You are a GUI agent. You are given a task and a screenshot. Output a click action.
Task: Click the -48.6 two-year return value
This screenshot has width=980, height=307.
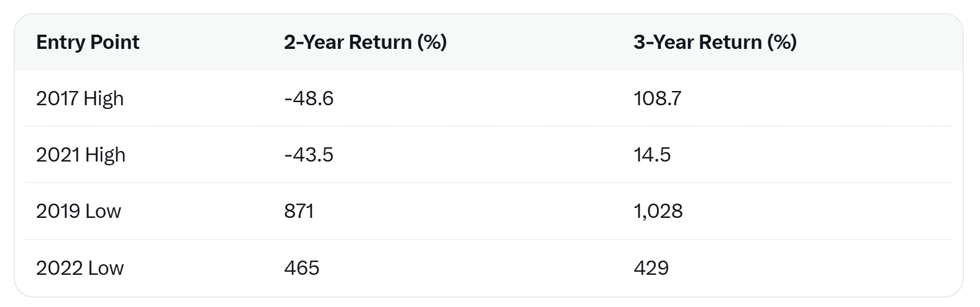click(x=309, y=98)
